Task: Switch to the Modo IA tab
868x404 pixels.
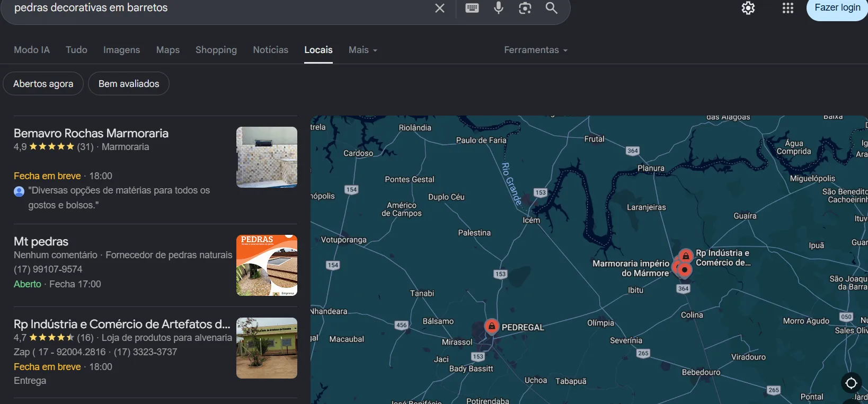Action: pos(32,50)
